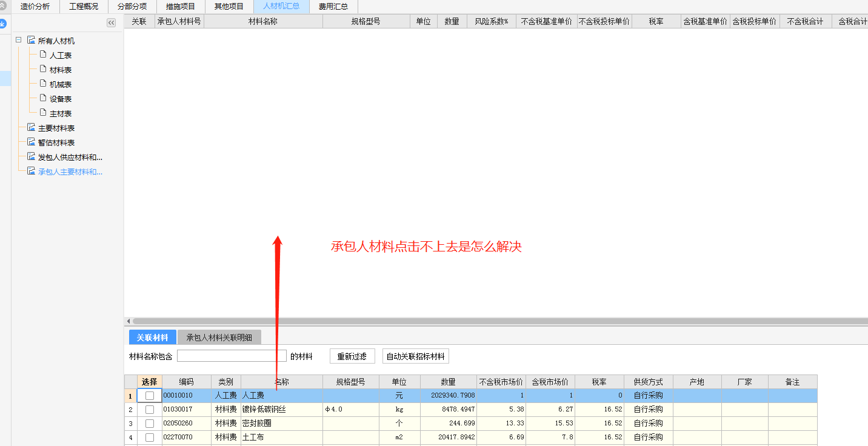The height and width of the screenshot is (446, 868).
Task: Open the 分部分项 tab
Action: coord(132,7)
